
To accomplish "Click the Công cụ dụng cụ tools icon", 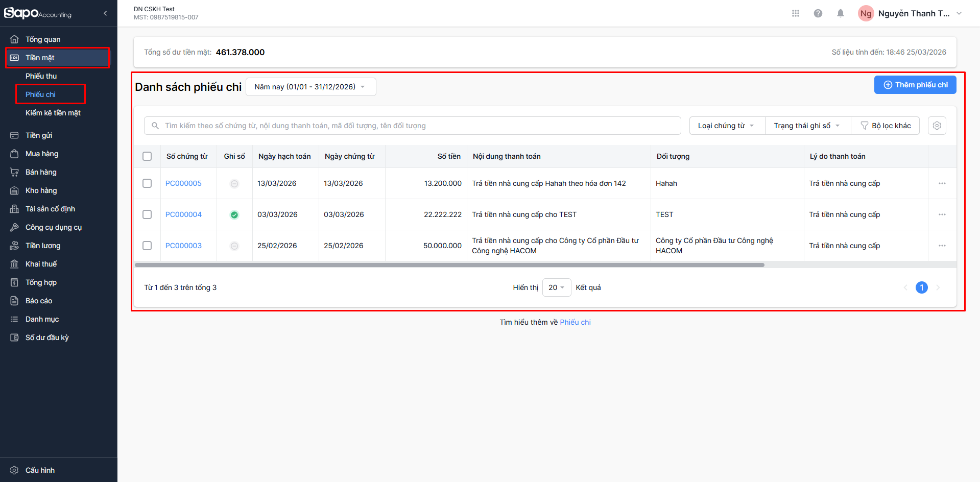I will click(x=14, y=227).
